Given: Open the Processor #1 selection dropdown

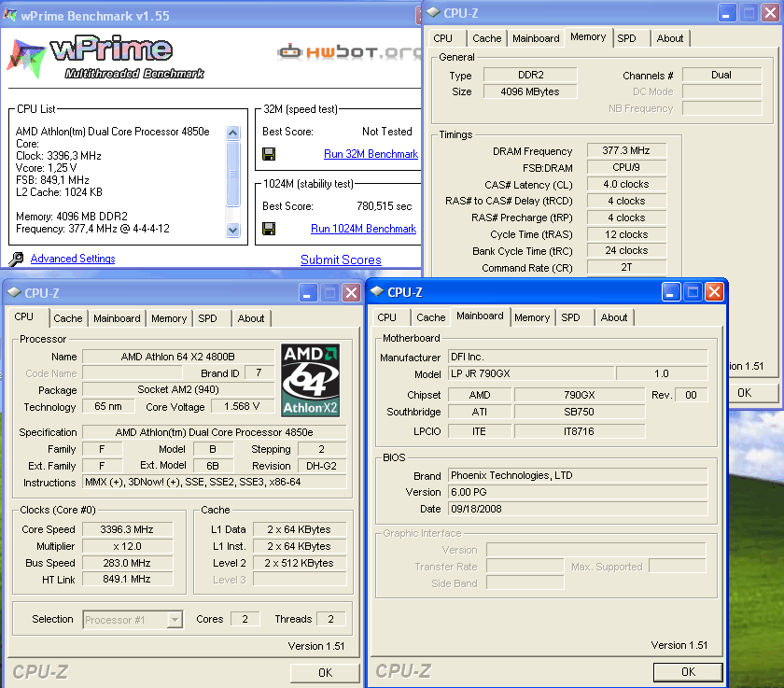Looking at the screenshot, I should [x=175, y=620].
